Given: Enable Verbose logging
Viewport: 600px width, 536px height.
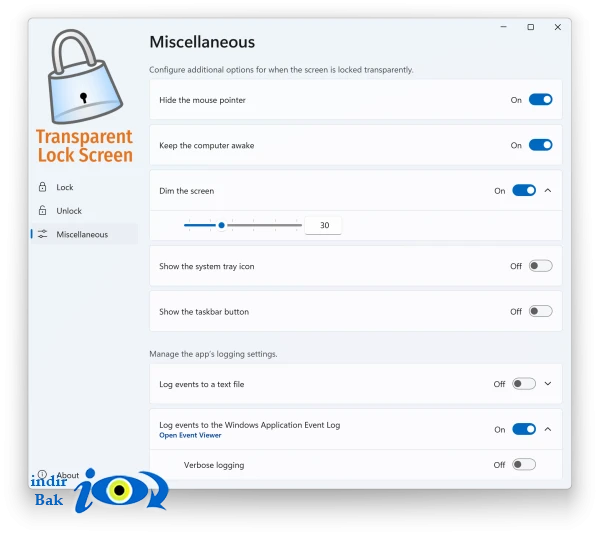Looking at the screenshot, I should click(524, 465).
